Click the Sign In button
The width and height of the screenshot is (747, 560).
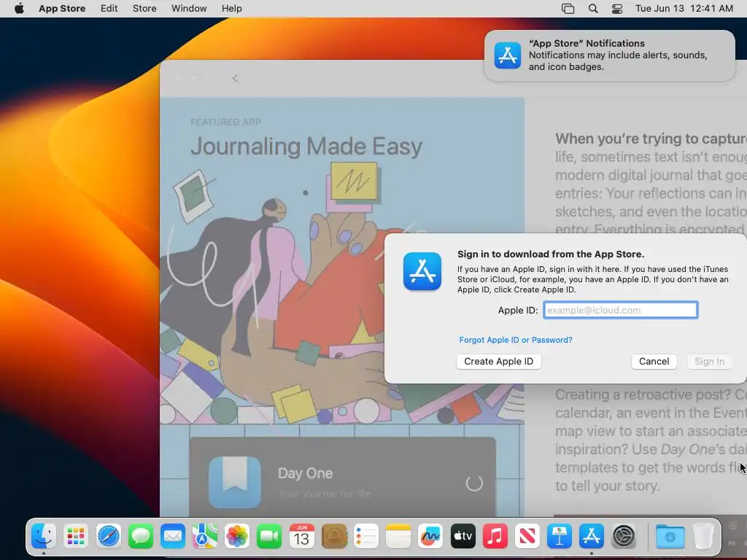point(709,362)
